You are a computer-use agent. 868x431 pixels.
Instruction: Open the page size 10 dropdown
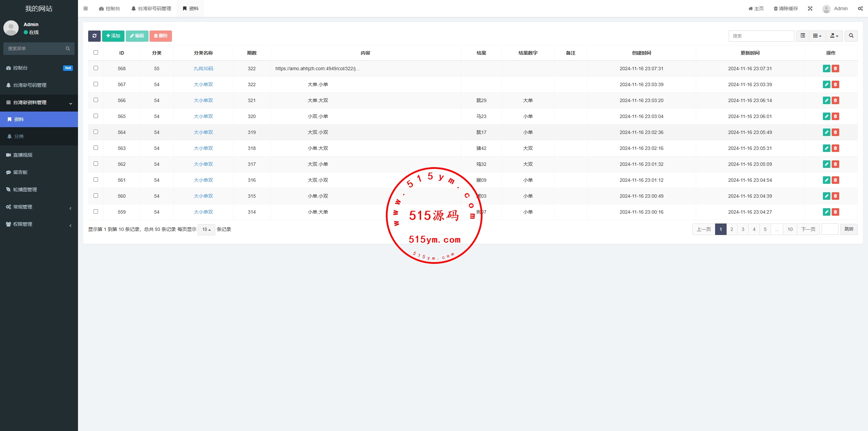point(206,230)
